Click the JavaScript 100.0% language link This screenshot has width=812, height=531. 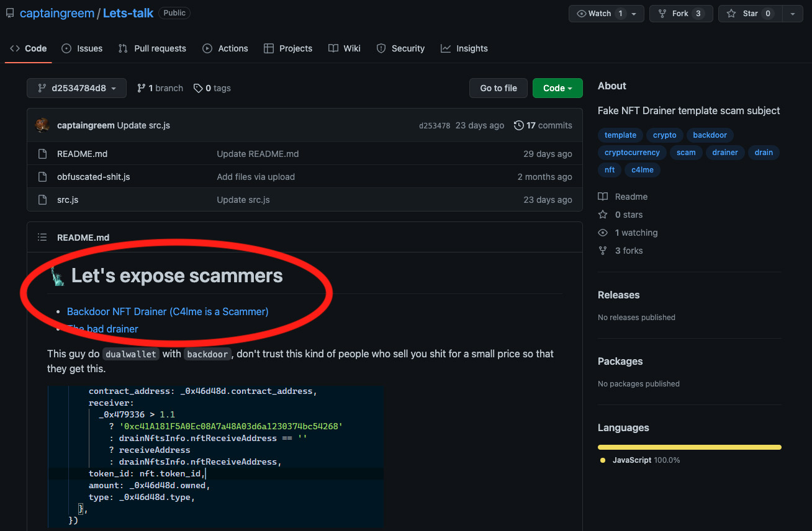(x=640, y=460)
